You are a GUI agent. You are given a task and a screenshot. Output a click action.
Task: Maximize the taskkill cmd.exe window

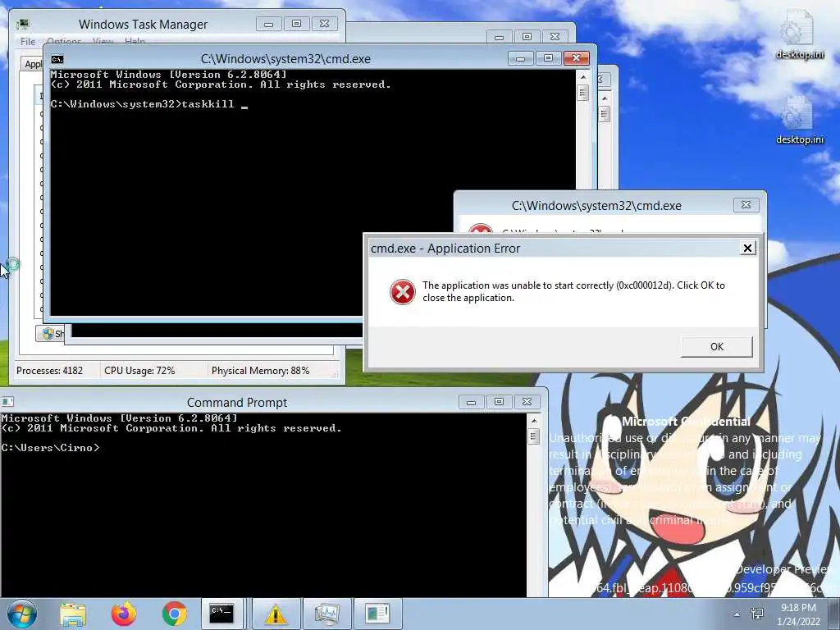click(548, 58)
